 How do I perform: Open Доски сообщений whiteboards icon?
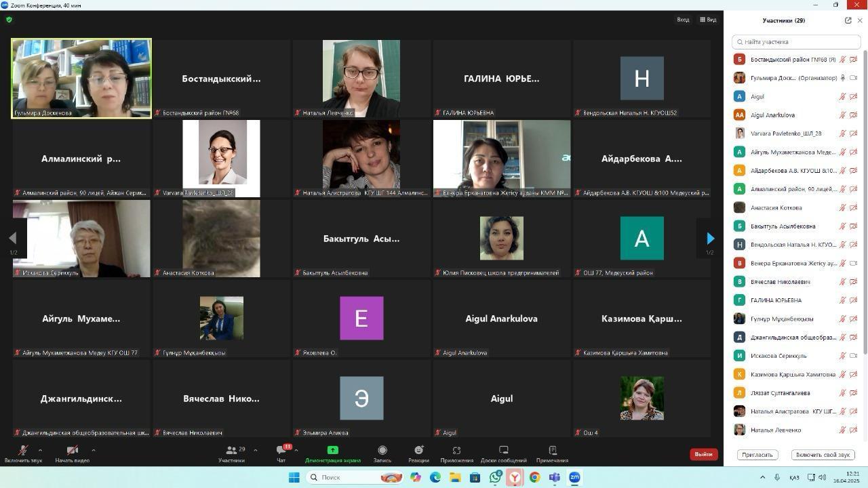click(x=503, y=451)
